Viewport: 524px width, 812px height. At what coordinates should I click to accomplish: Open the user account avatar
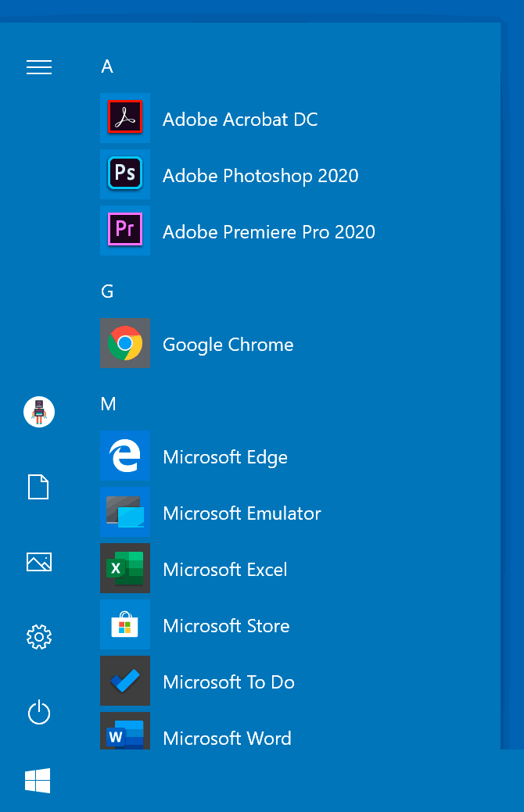tap(39, 412)
